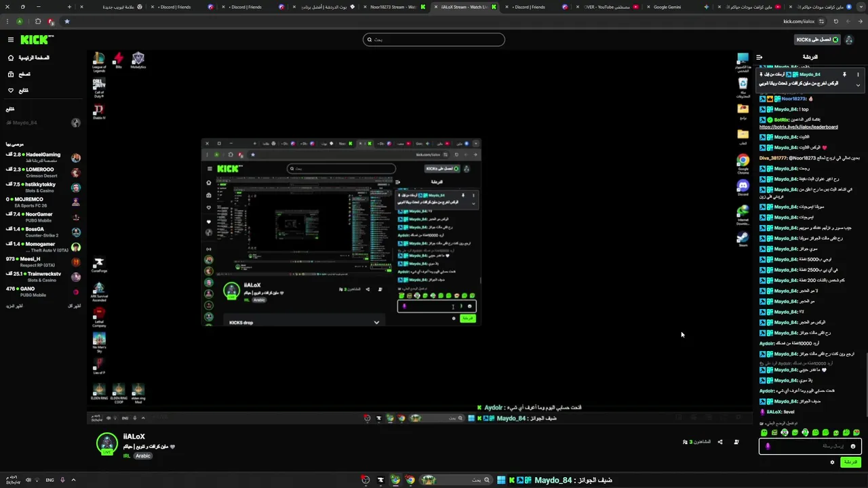Open the iiALoX streamer avatar
This screenshot has width=868, height=488.
[106, 443]
